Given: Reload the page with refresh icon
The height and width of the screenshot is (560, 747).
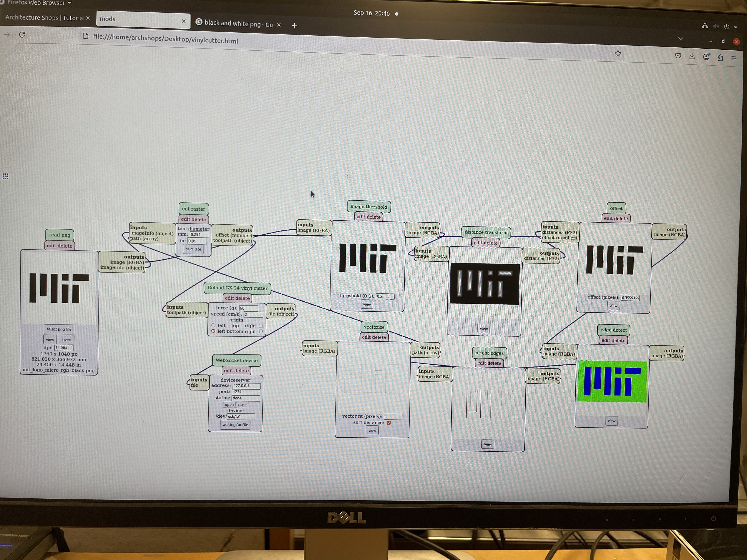Looking at the screenshot, I should click(x=22, y=34).
